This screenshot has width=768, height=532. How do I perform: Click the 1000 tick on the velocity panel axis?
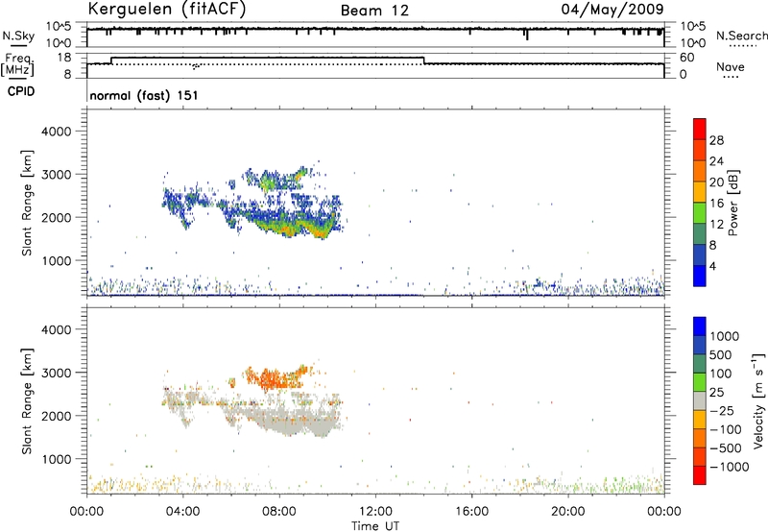(56, 459)
